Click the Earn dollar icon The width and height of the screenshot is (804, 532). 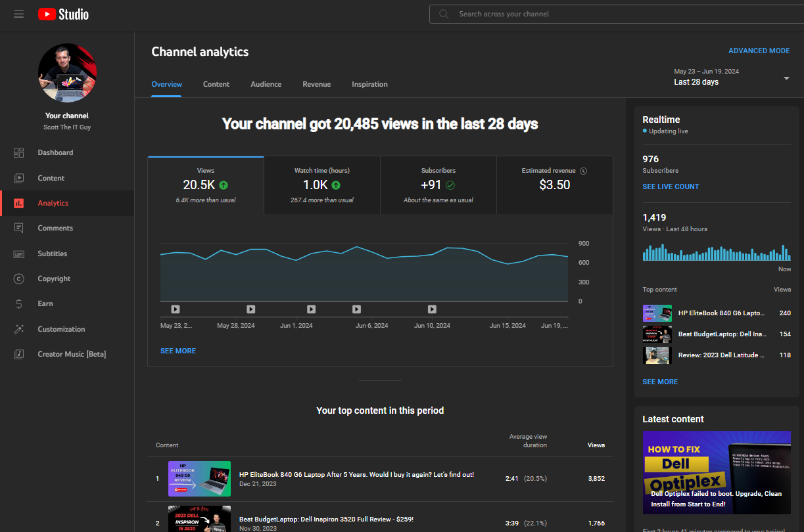coord(19,303)
